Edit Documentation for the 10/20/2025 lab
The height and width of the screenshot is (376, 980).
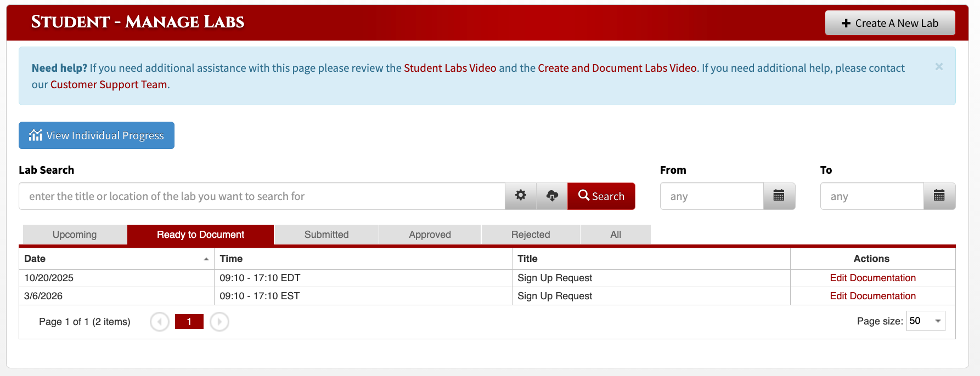click(872, 278)
